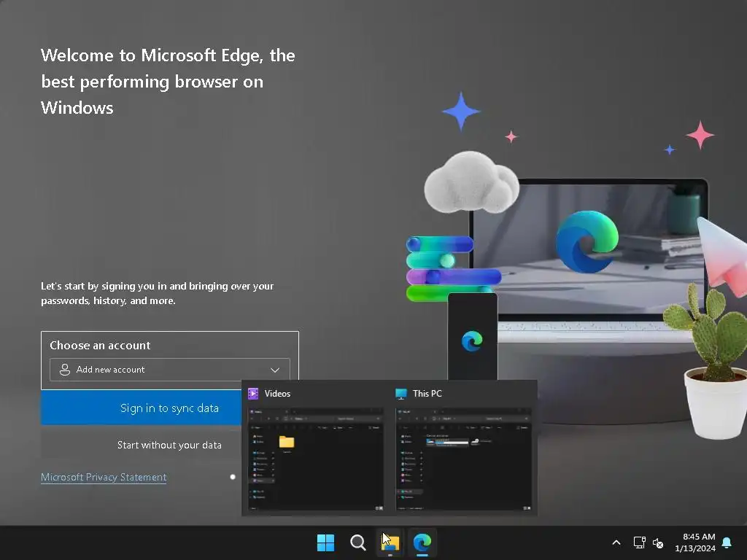Screen dimensions: 747x560
Task: Click the folder icon inside Videos preview
Action: pyautogui.click(x=286, y=442)
